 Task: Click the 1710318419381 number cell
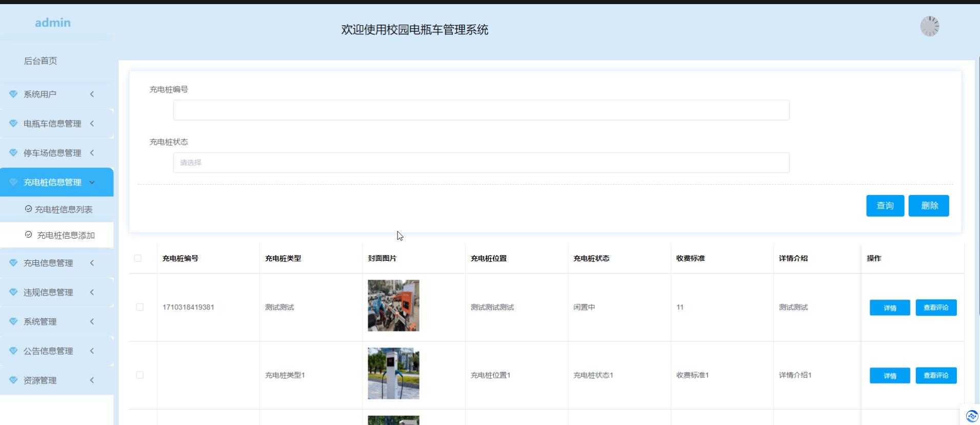(x=188, y=307)
